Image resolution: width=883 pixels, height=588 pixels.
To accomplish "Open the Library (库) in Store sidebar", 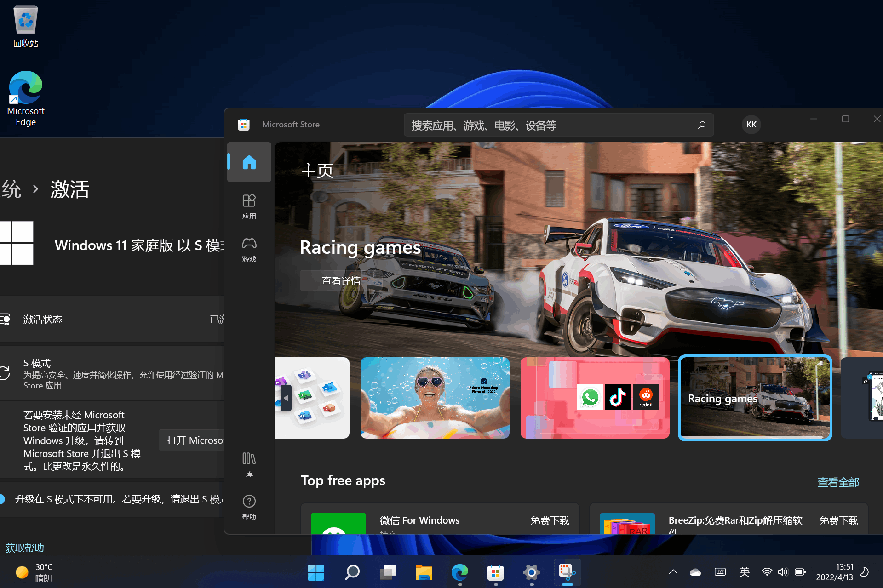I will (249, 464).
